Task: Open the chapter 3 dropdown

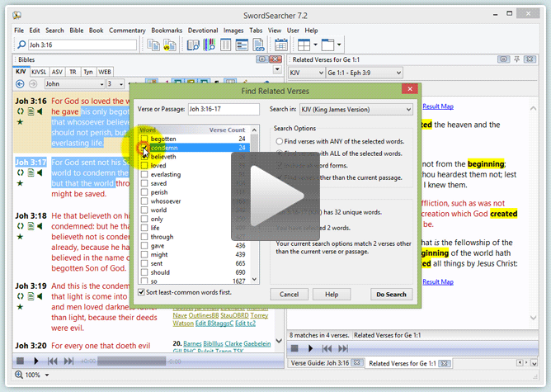Action: [115, 83]
